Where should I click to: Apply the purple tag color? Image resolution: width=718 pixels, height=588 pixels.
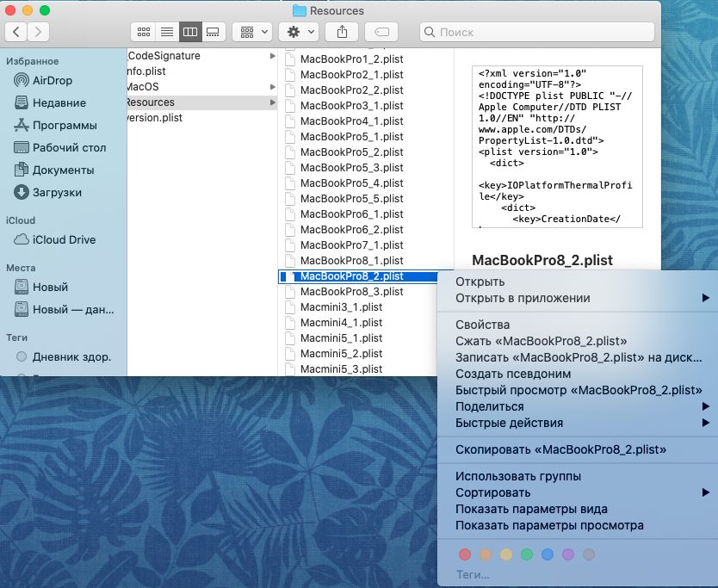pos(568,554)
